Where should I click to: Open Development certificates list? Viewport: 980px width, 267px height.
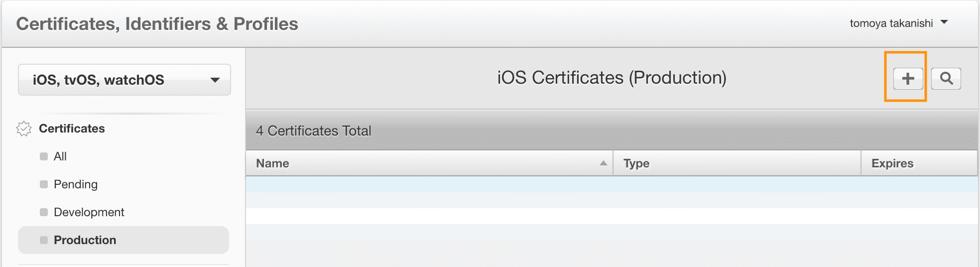[x=89, y=212]
